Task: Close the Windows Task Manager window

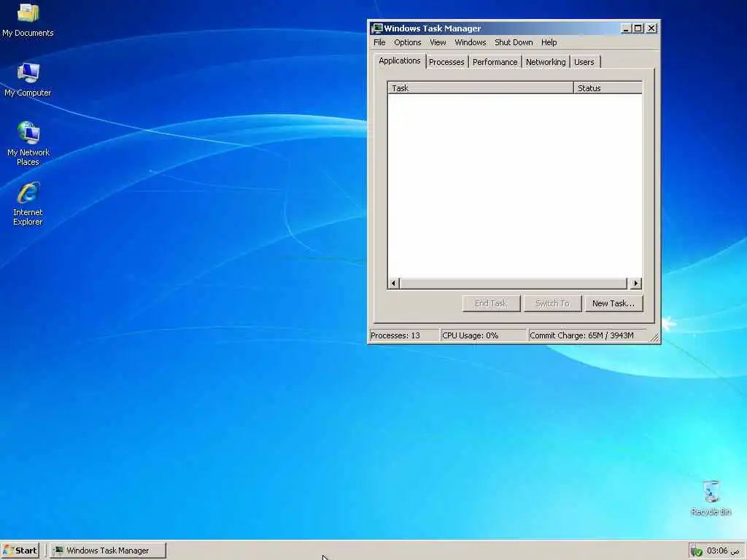Action: (651, 28)
